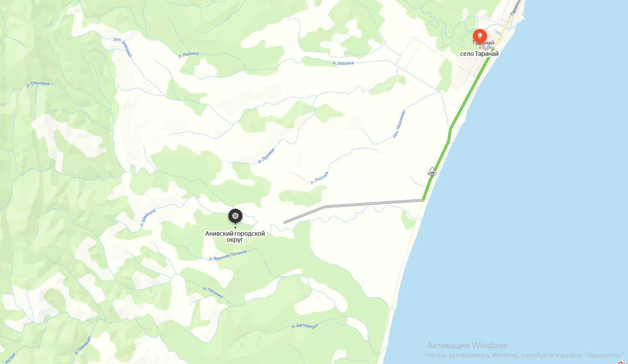The width and height of the screenshot is (628, 364).
Task: Click the р. Верхняя Починка label
Action: [x=228, y=255]
